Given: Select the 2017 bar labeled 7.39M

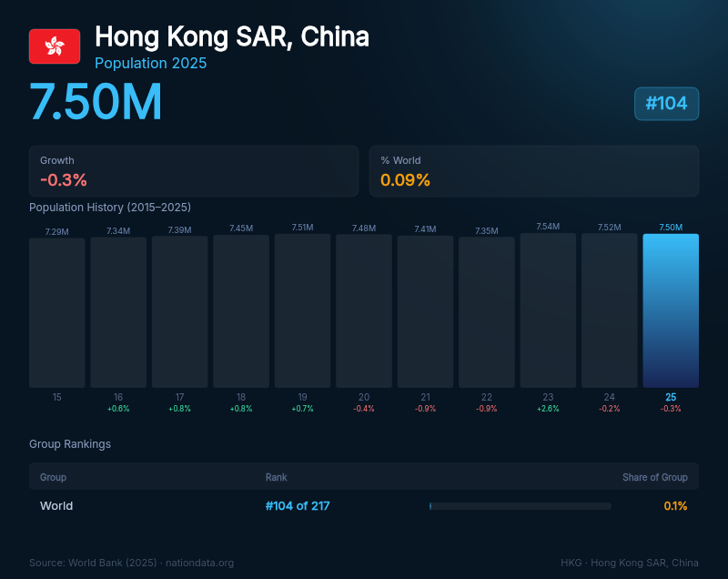Looking at the screenshot, I should pos(179,311).
